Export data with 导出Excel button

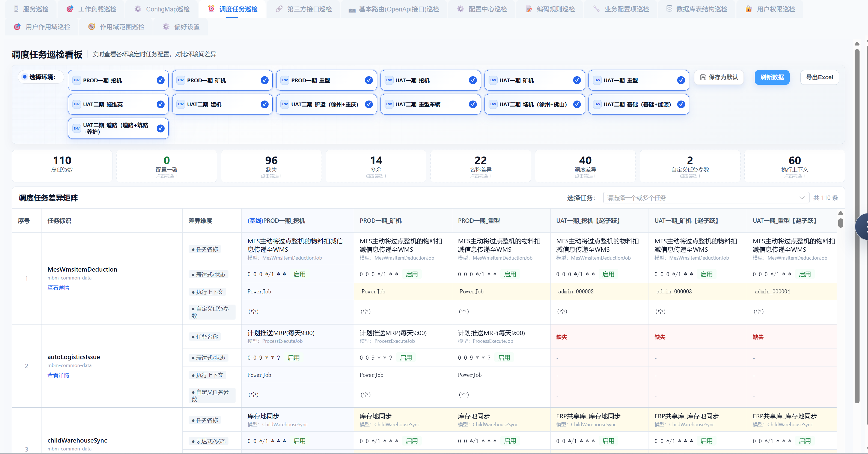[x=819, y=77]
